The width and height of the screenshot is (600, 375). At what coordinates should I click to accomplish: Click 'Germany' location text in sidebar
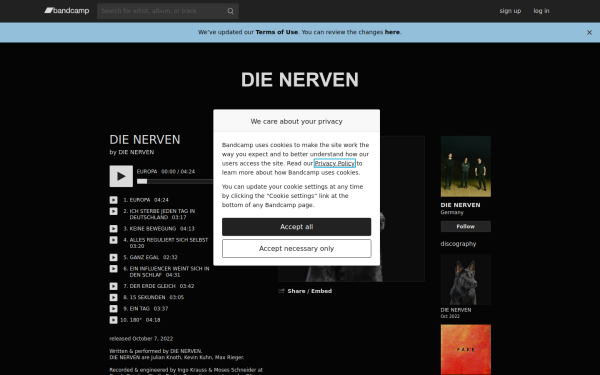tap(452, 212)
